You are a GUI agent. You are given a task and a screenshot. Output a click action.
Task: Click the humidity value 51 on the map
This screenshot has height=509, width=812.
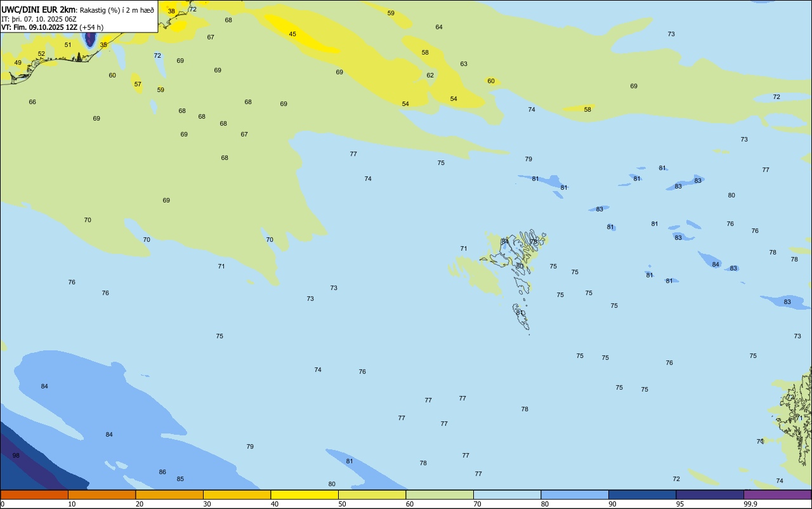coord(68,45)
